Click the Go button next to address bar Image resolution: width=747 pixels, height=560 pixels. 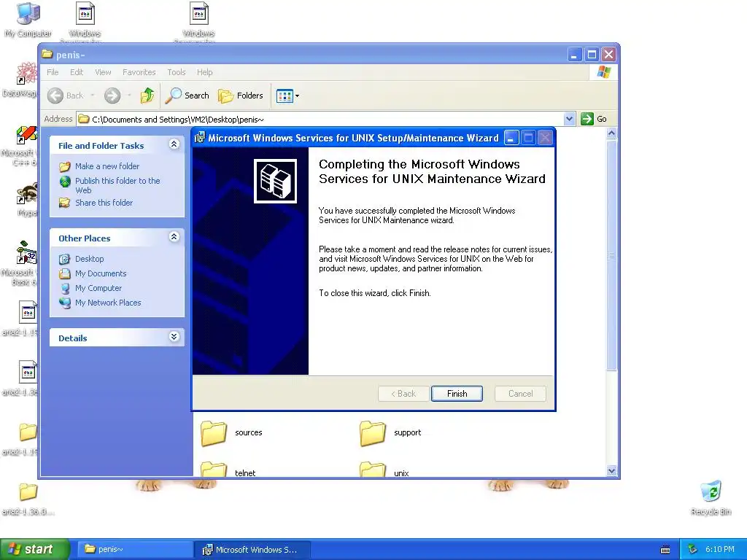pyautogui.click(x=594, y=119)
